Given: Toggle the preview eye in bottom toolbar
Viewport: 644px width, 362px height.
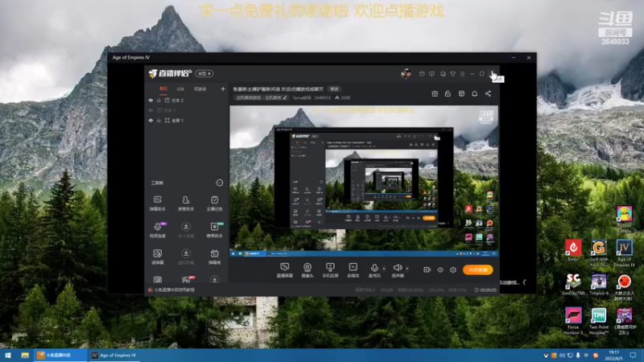Looking at the screenshot, I should 440,269.
